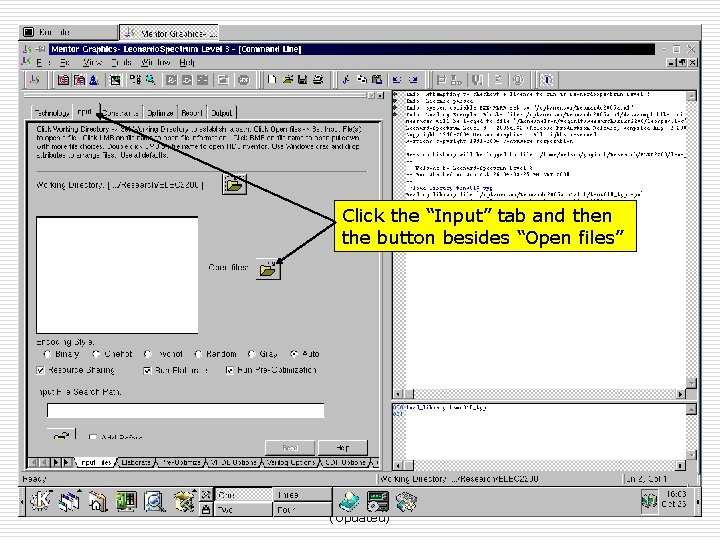
Task: Click the clock in the system tray
Action: click(x=676, y=499)
